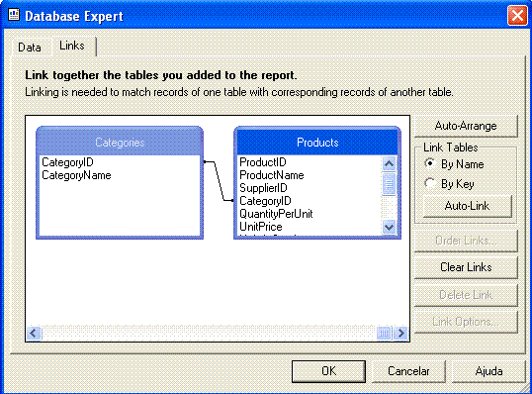The image size is (532, 394).
Task: Select QuantityPerUnit in the Products table
Action: 276,214
